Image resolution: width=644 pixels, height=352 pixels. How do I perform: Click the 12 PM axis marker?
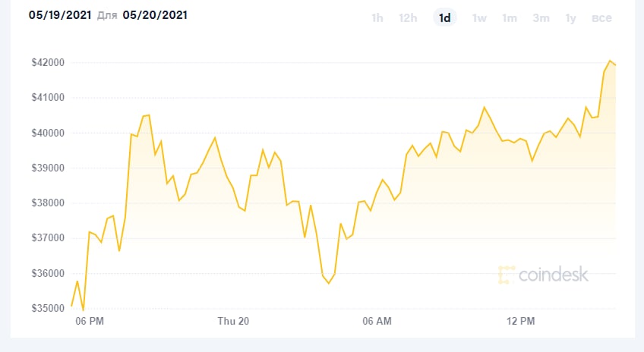(520, 322)
